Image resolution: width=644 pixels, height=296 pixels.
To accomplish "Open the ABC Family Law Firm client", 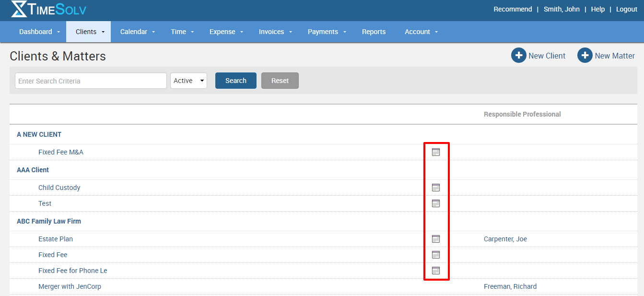I will 49,221.
